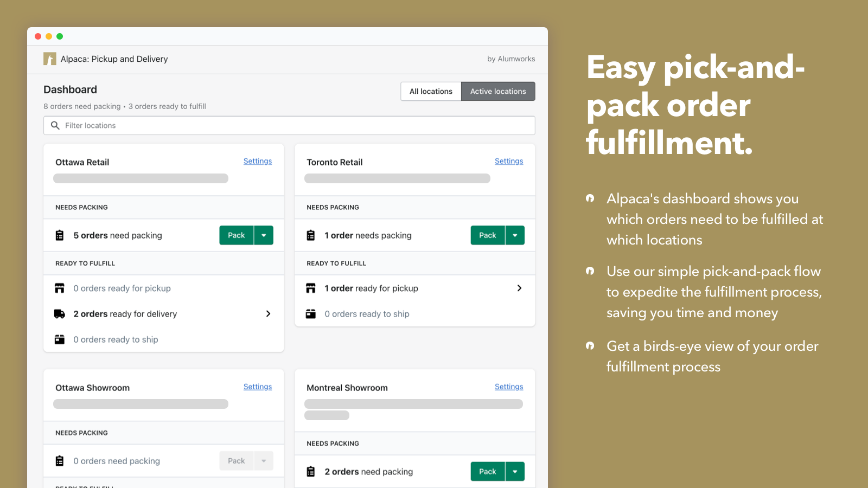Open Toronto Retail Settings link
This screenshot has height=488, width=868.
509,161
